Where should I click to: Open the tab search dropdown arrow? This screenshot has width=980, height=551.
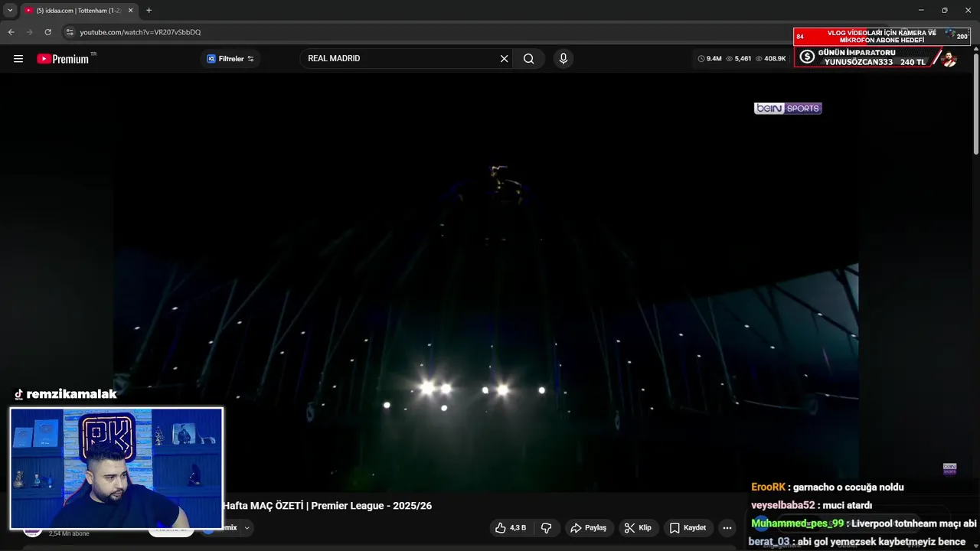(x=10, y=11)
